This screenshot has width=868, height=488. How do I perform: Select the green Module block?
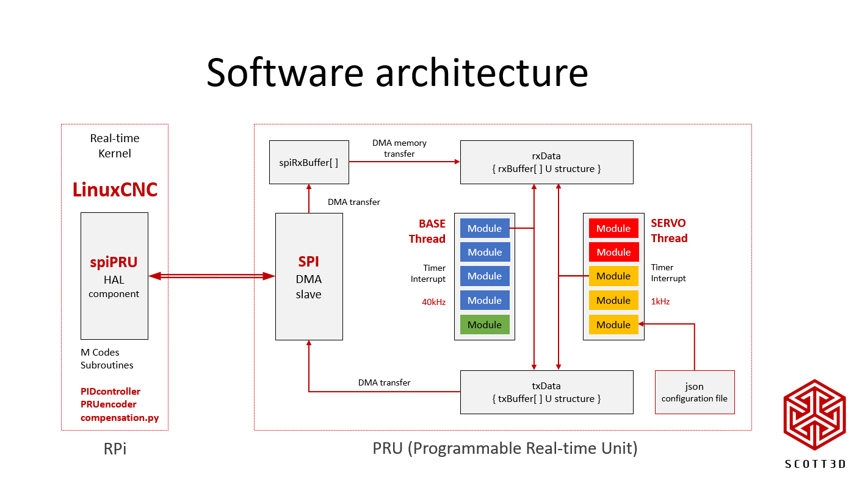coord(485,325)
